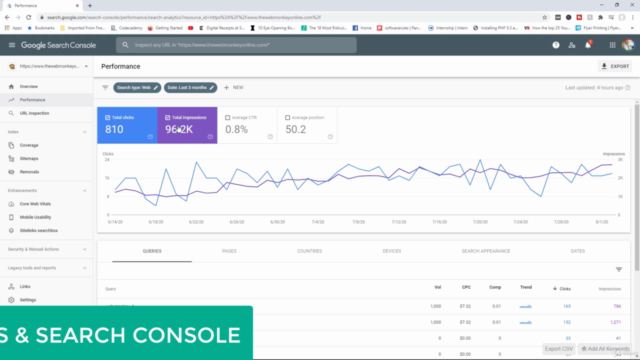The width and height of the screenshot is (640, 360).
Task: Click Export CSV button
Action: click(559, 349)
